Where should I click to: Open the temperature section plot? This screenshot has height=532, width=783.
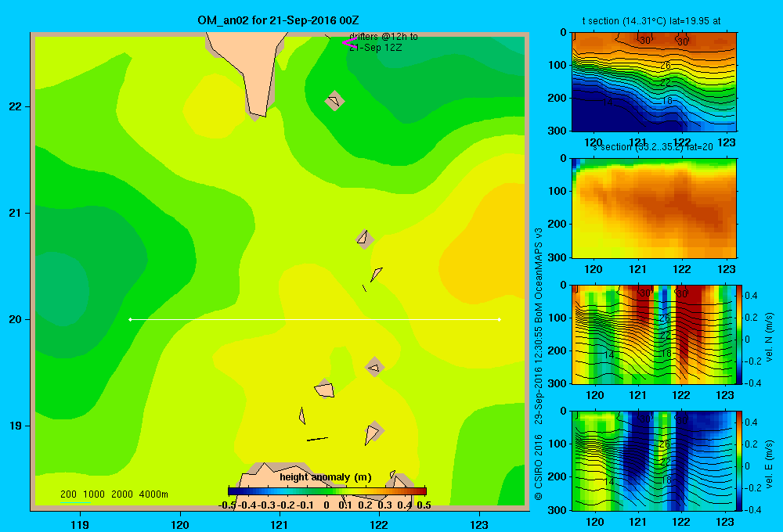tap(654, 82)
